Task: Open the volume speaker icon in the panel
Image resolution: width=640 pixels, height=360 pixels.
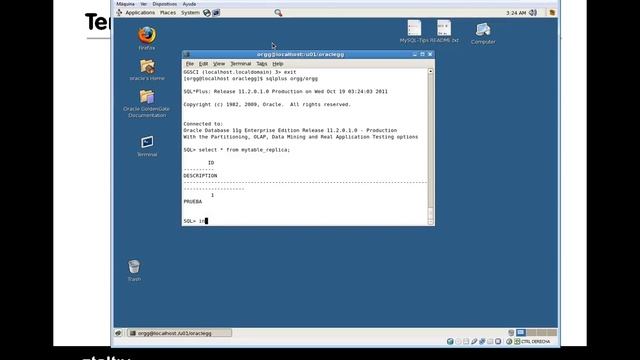Action: click(x=533, y=13)
